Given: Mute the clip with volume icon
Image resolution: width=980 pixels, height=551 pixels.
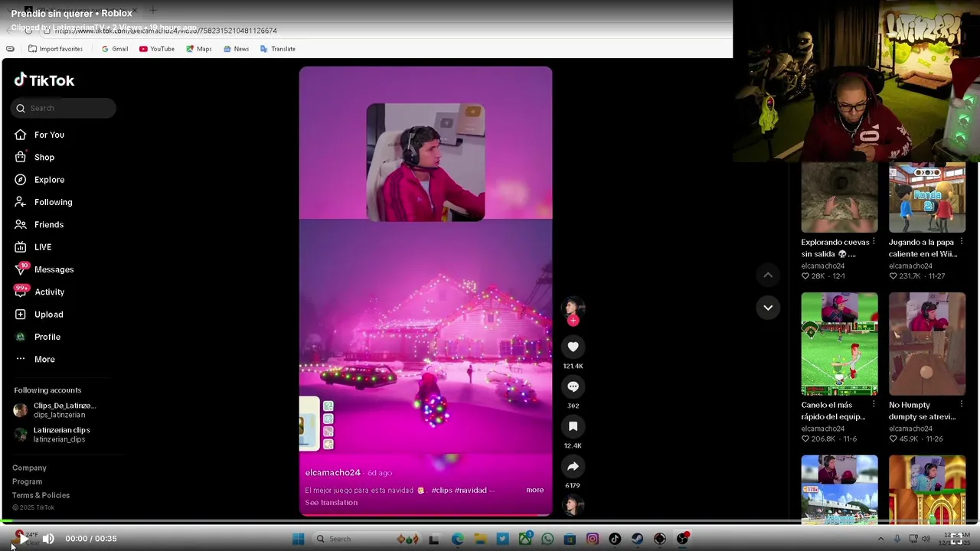Looking at the screenshot, I should 48,539.
